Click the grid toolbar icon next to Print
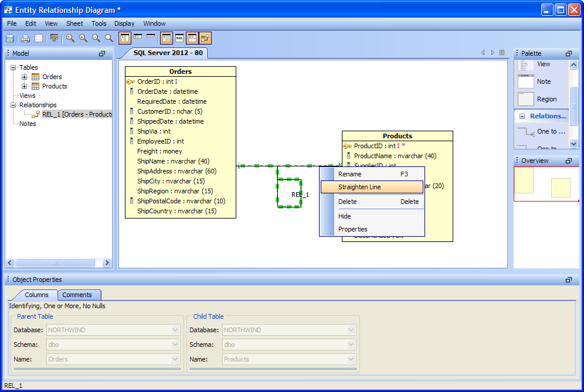 tap(39, 38)
